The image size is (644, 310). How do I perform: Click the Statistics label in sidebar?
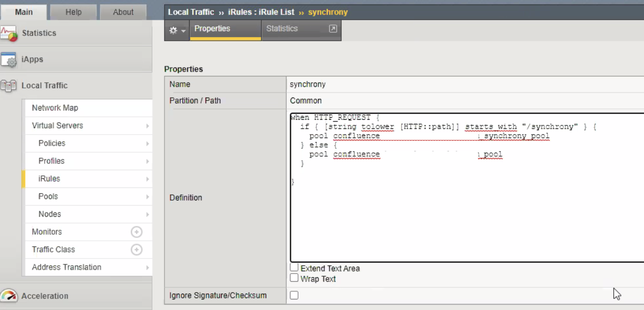(x=39, y=33)
